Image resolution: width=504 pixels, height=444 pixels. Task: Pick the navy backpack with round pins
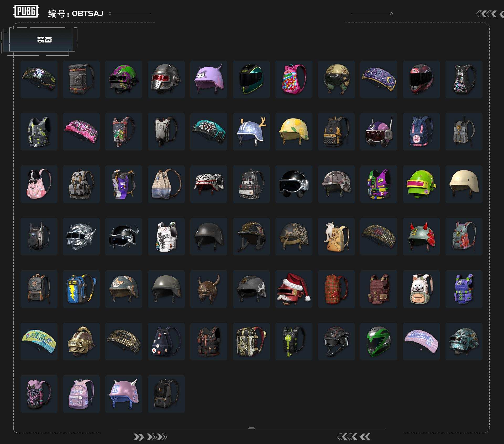pos(166,341)
